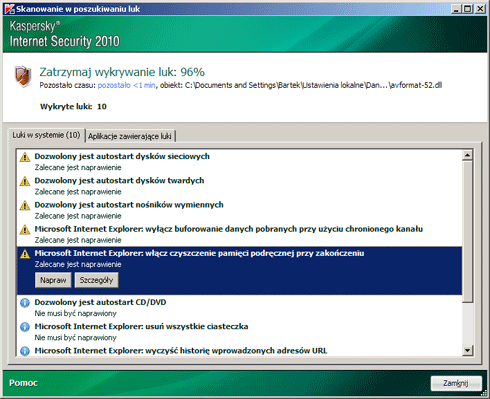Click the Kaspersky title bar icon
Viewport: 490px width, 399px height.
pyautogui.click(x=9, y=9)
